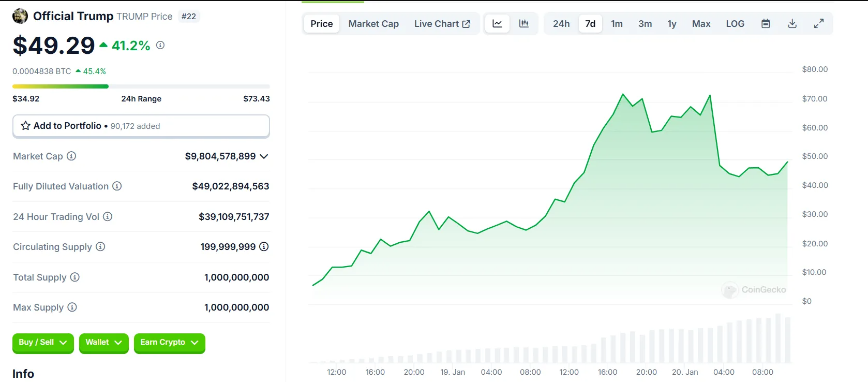Open the calendar date range picker
Screen dimensions: 868x382
tap(766, 24)
